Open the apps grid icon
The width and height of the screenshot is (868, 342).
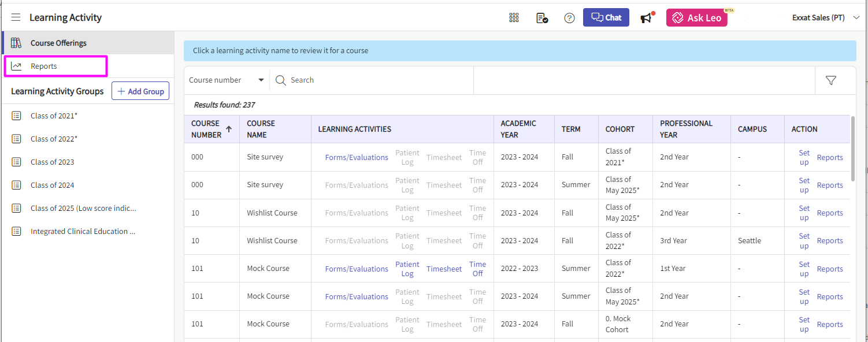[x=514, y=18]
